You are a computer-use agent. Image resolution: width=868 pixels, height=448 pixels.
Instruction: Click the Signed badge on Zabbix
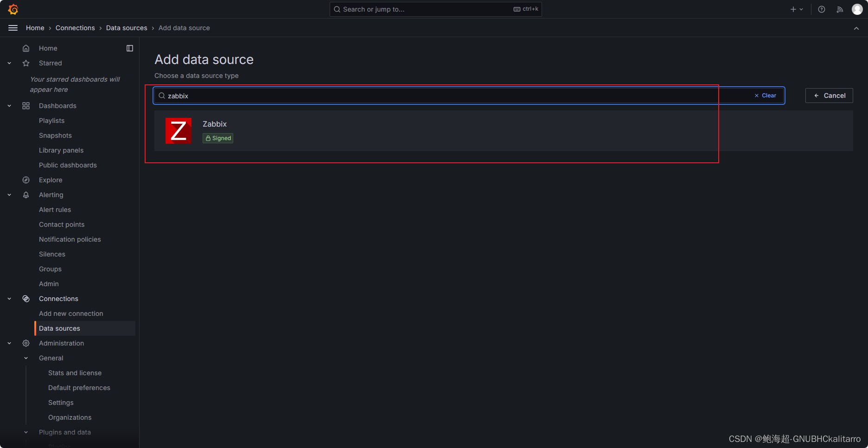click(x=218, y=138)
